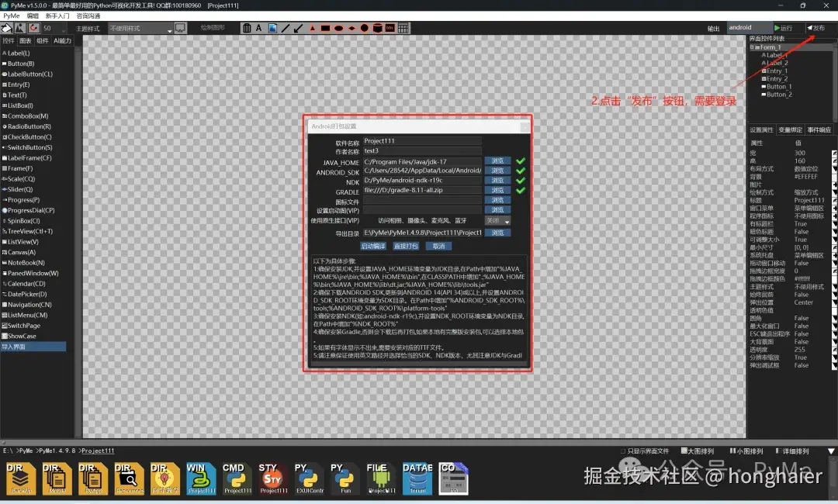The width and height of the screenshot is (838, 504).
Task: Select 大图排列 view option
Action: pyautogui.click(x=698, y=451)
